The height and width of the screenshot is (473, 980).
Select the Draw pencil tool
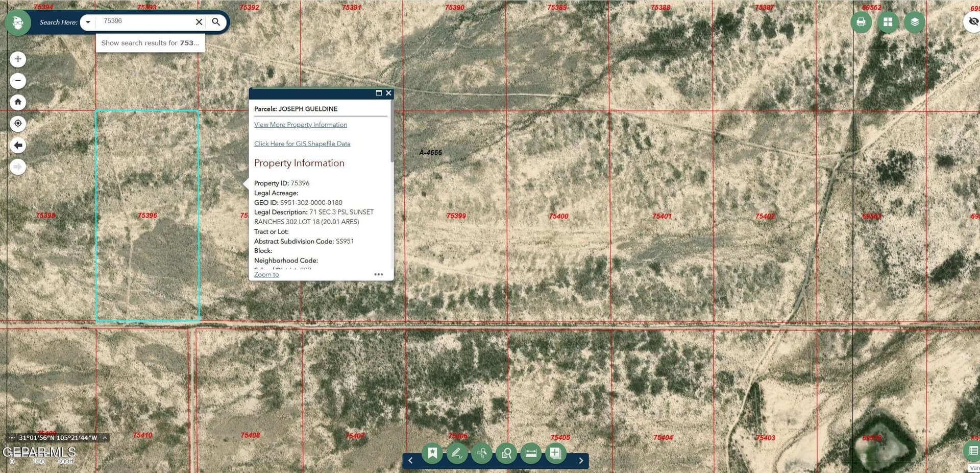(x=457, y=453)
